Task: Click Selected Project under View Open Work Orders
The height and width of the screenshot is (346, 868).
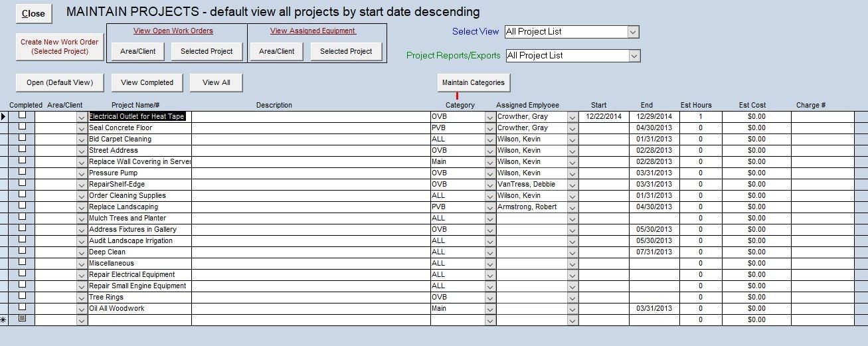Action: tap(207, 51)
